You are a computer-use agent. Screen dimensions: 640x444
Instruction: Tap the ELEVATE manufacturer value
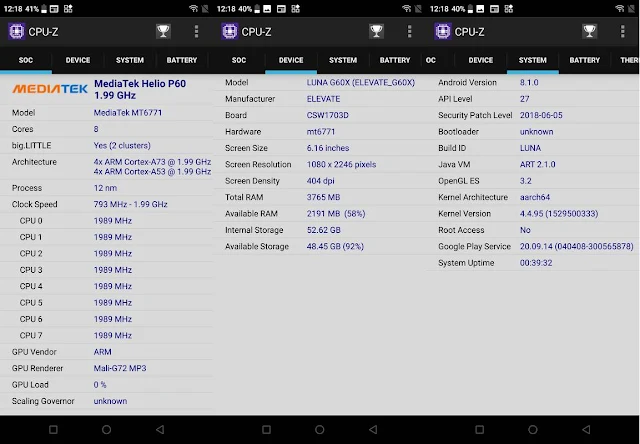coord(323,99)
